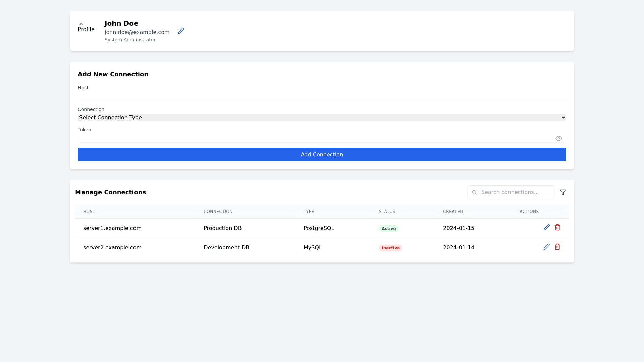Click the Search connections box
Viewport: 644px width, 362px height.
pyautogui.click(x=515, y=192)
